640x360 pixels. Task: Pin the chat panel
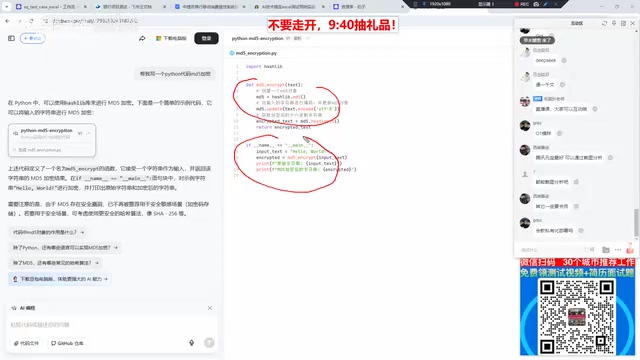pos(614,23)
